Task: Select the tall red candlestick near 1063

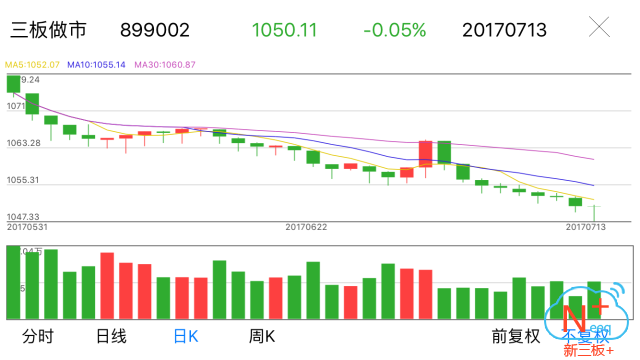Action: pos(425,154)
